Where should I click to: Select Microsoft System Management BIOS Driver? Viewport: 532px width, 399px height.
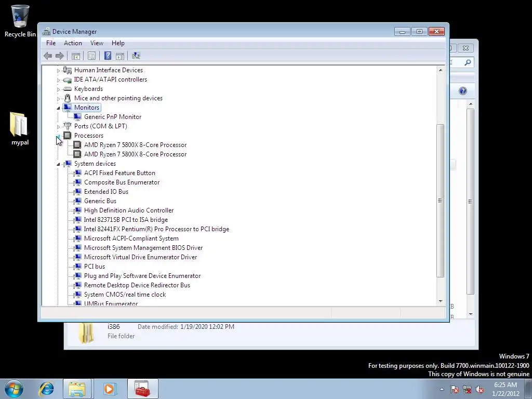[x=143, y=248]
